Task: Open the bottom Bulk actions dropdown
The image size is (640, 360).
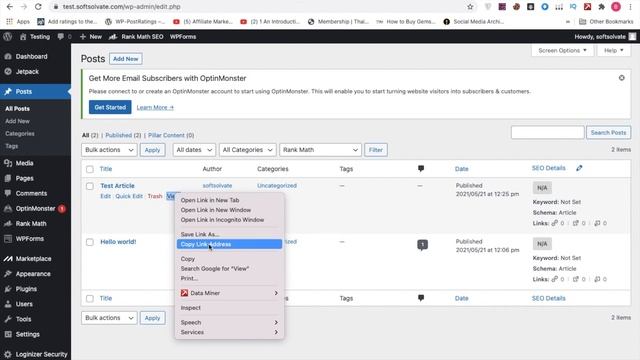Action: (x=109, y=318)
